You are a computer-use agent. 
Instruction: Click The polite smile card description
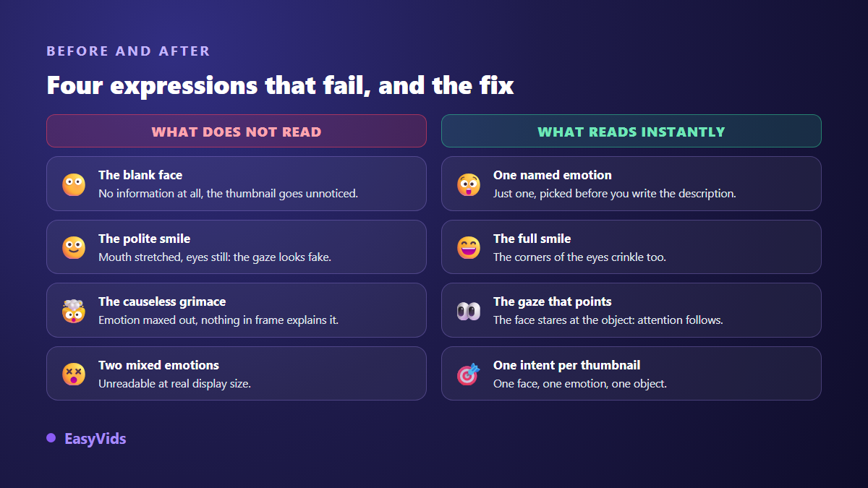point(215,257)
